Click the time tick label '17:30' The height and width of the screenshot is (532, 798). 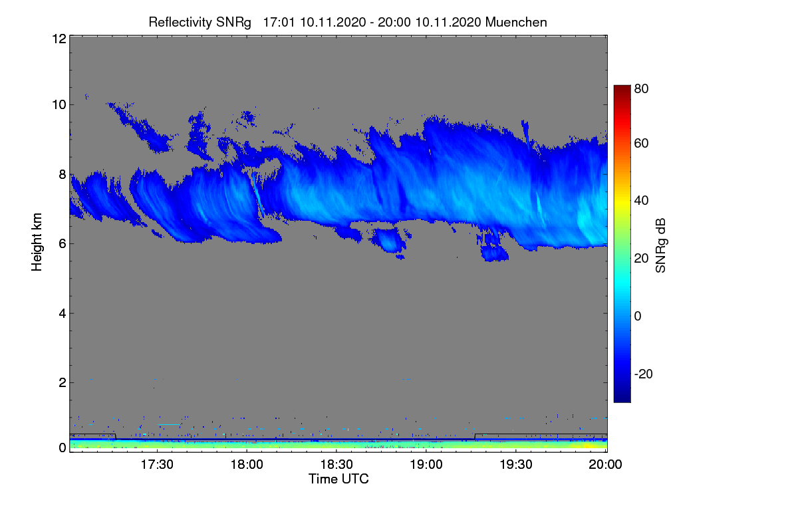click(158, 465)
